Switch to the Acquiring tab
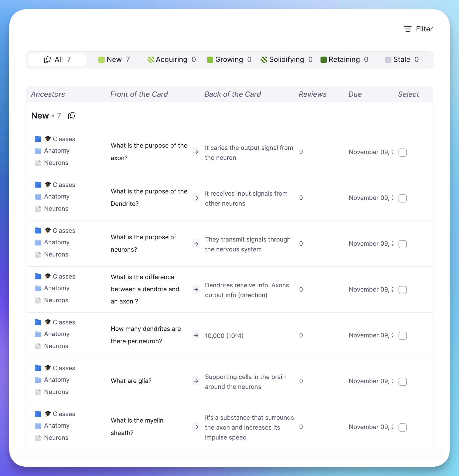459x476 pixels. coord(171,60)
